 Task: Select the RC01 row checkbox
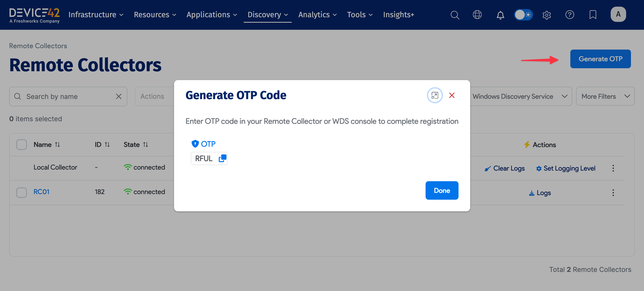[21, 192]
